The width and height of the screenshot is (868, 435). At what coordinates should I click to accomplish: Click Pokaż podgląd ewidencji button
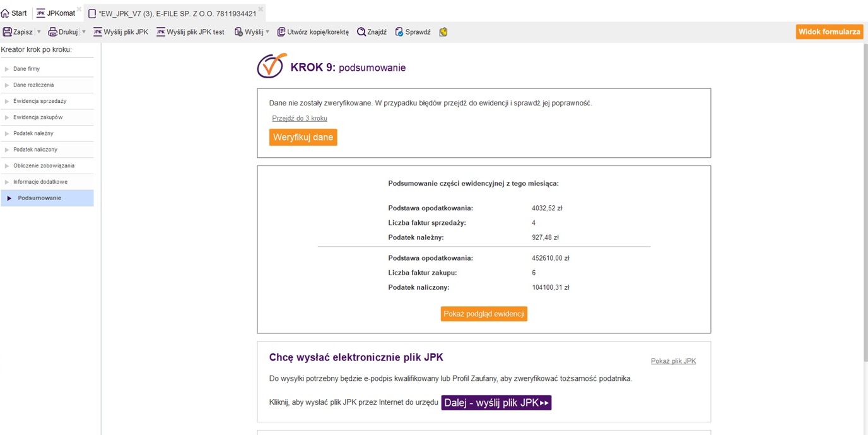[484, 314]
